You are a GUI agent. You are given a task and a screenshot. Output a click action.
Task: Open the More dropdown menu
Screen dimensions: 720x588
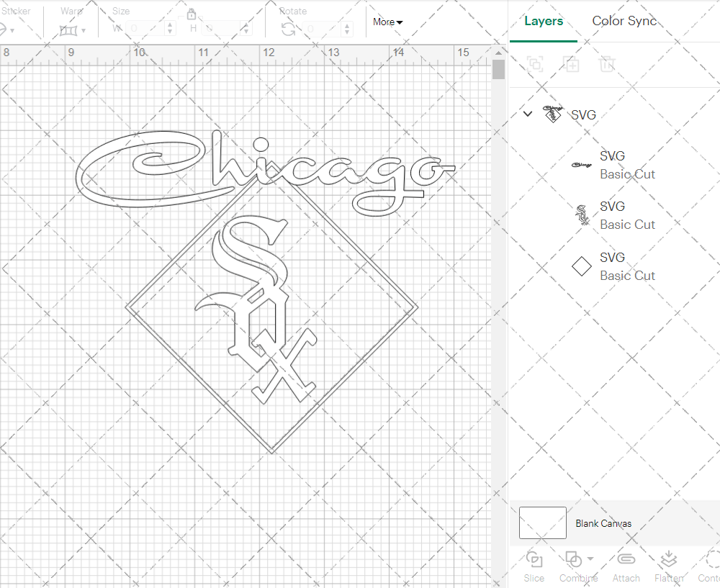[x=387, y=22]
